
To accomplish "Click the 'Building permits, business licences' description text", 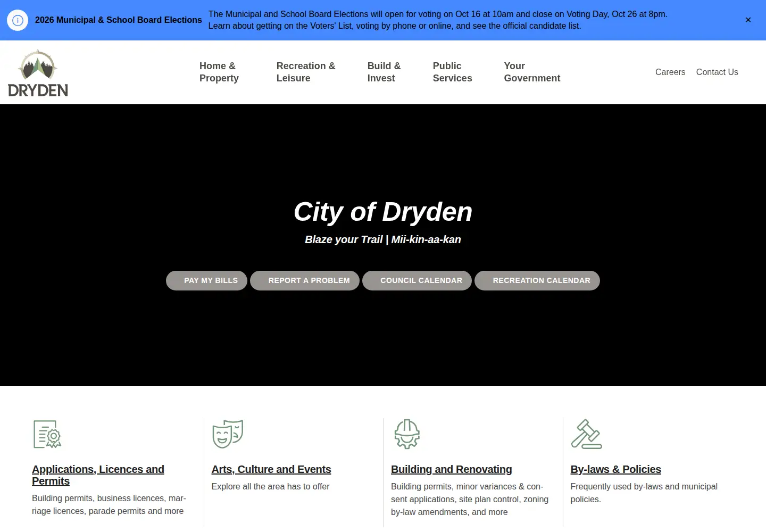I will click(x=109, y=504).
